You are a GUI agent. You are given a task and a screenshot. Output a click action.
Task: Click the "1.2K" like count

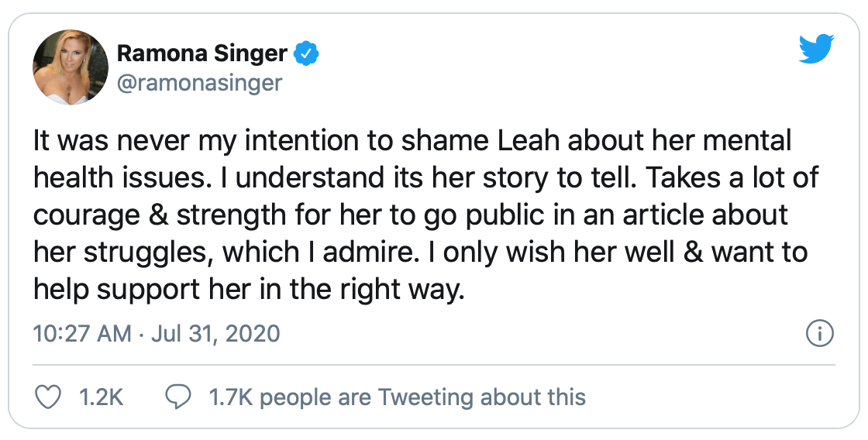pos(102,398)
